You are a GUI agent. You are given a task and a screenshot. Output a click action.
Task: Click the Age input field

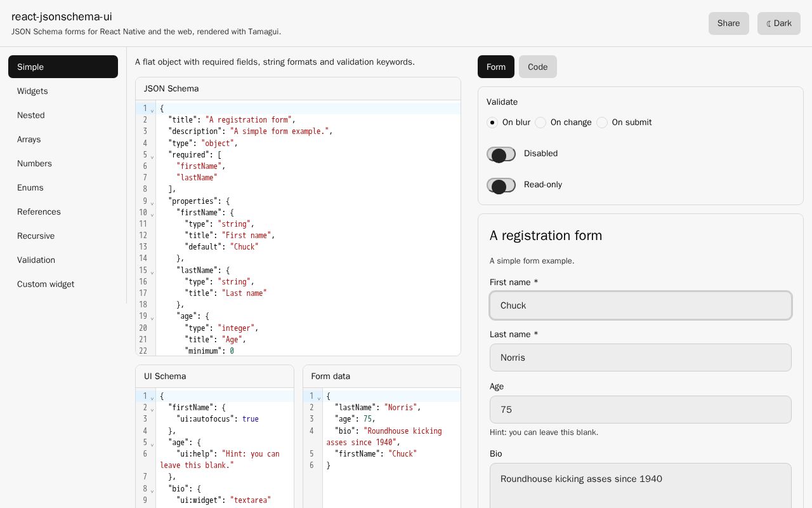[x=641, y=410]
